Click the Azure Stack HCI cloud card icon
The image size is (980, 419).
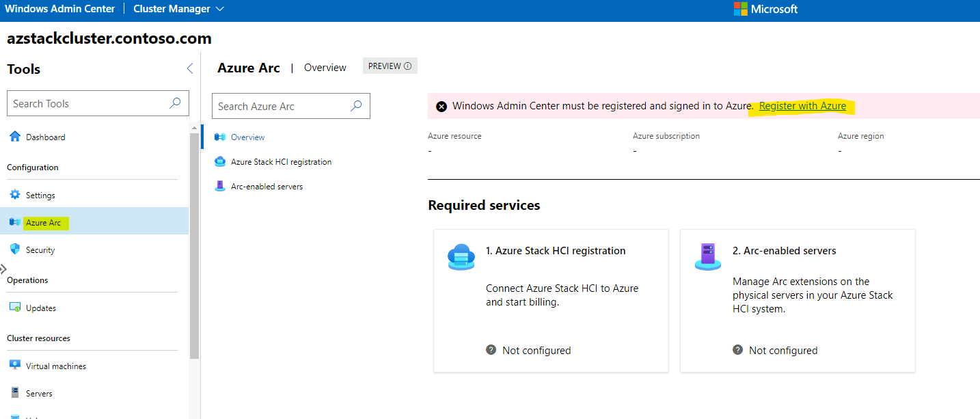coord(461,256)
